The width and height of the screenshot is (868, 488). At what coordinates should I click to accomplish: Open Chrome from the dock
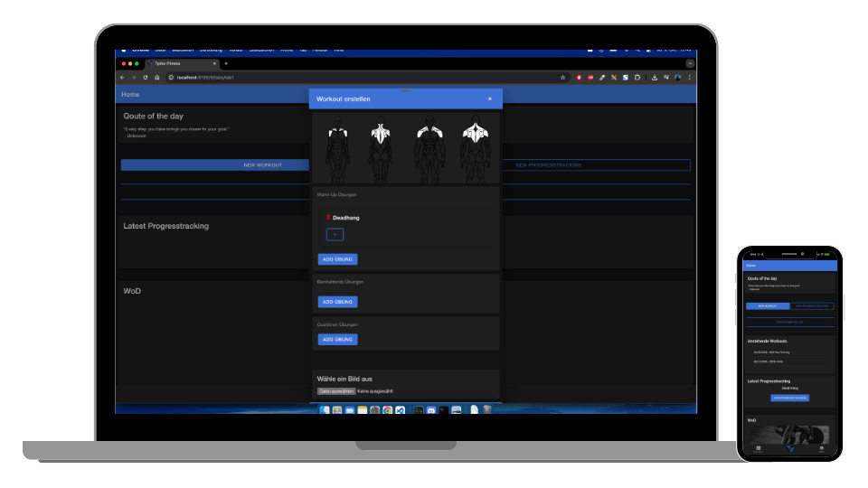pyautogui.click(x=388, y=410)
